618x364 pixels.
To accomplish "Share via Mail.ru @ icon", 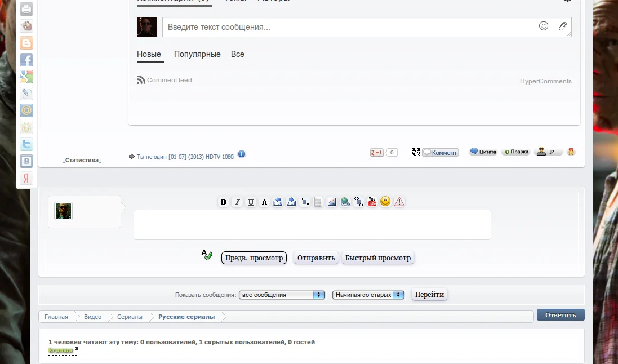I will [26, 110].
